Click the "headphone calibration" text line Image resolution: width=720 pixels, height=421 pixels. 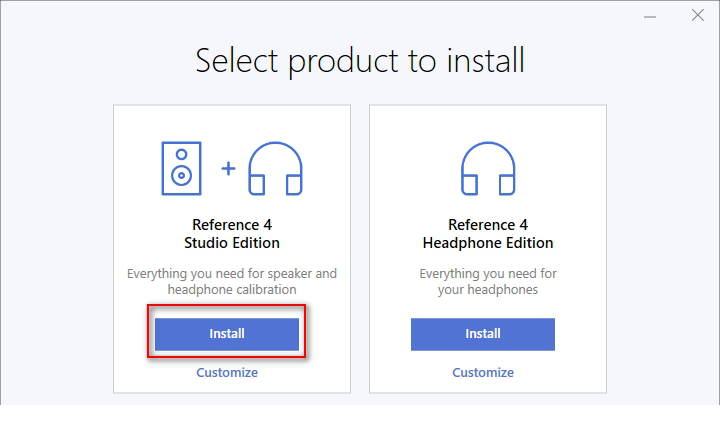(232, 290)
